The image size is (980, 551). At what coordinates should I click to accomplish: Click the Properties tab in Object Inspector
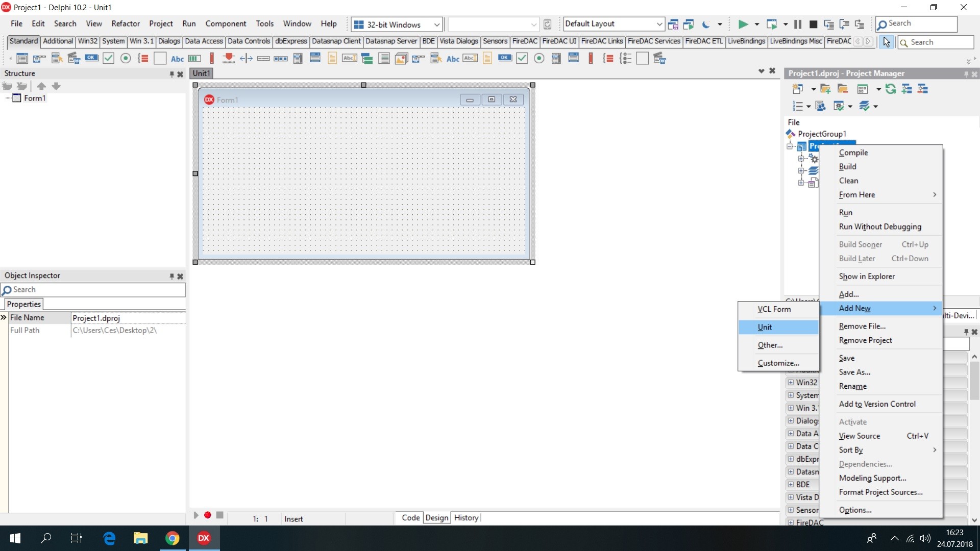pyautogui.click(x=24, y=304)
